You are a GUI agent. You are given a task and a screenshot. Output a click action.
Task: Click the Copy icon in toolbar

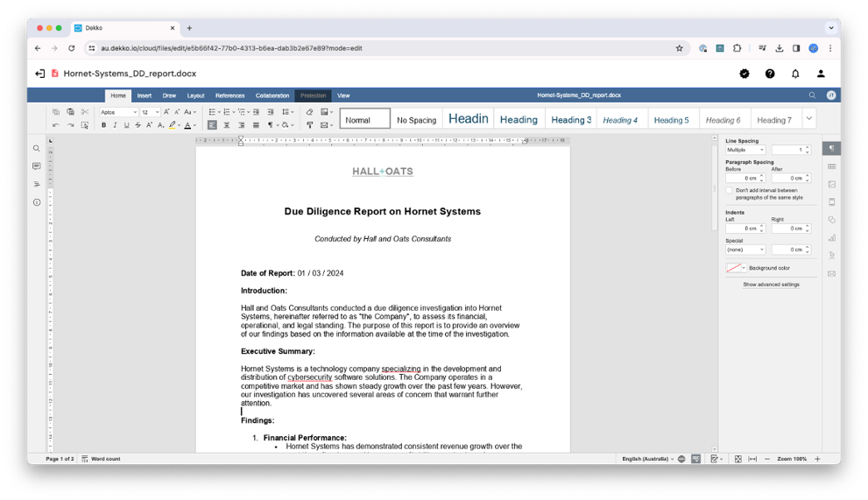pyautogui.click(x=56, y=112)
